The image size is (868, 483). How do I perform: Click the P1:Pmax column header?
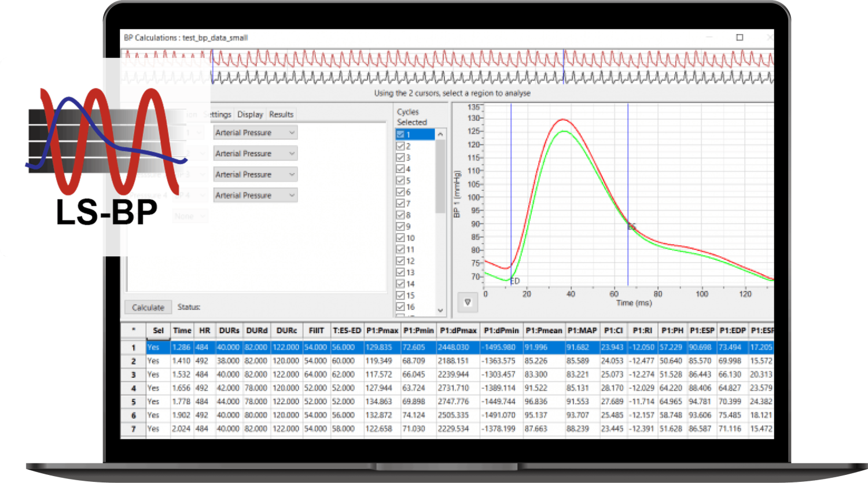click(x=382, y=330)
